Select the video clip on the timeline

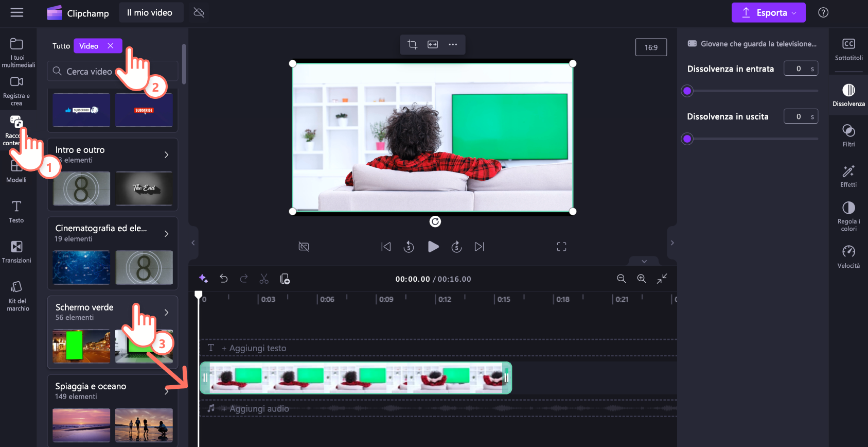click(x=356, y=378)
